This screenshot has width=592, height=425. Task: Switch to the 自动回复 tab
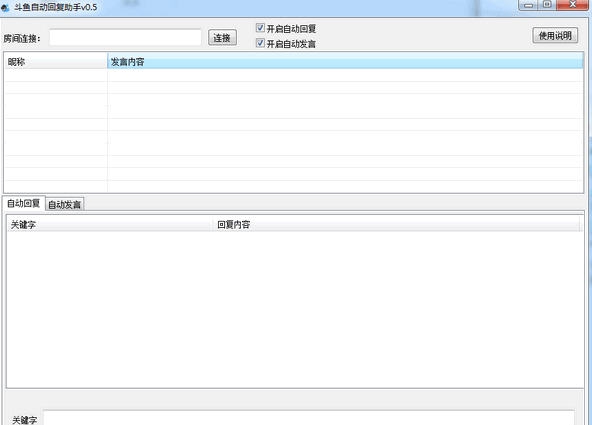coord(24,203)
